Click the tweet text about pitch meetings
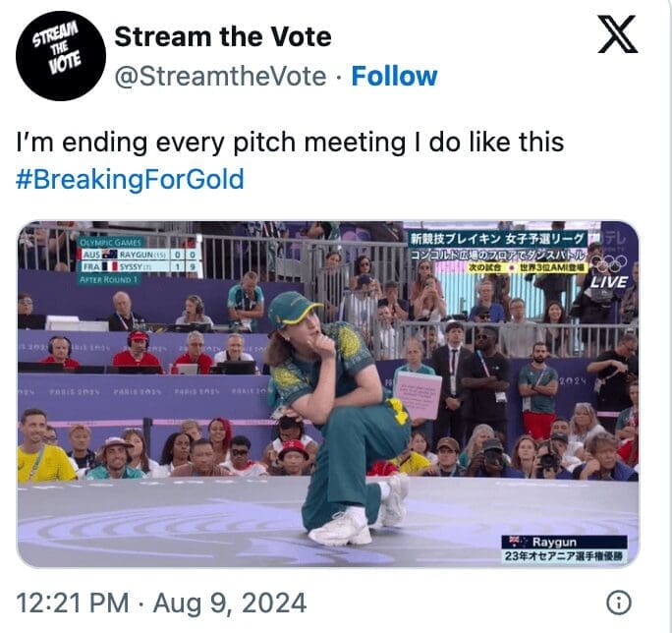Screen dimensions: 672x633 click(x=290, y=143)
